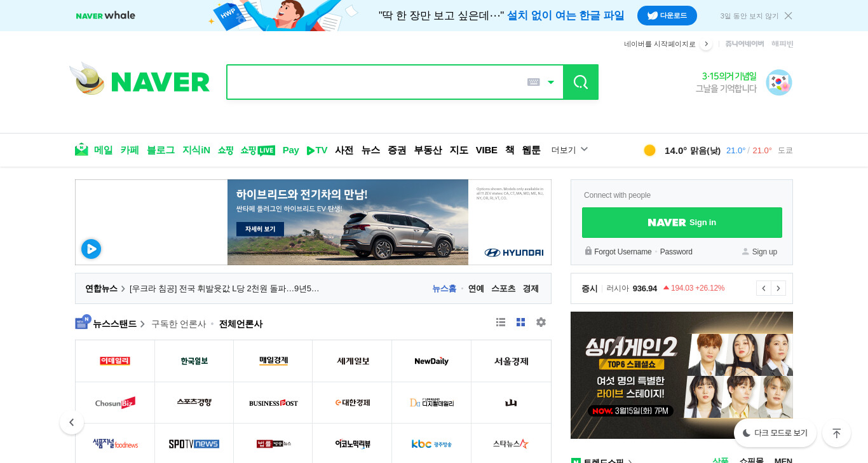868x463 pixels.
Task: Open the SPOTV news press logo
Action: [194, 444]
